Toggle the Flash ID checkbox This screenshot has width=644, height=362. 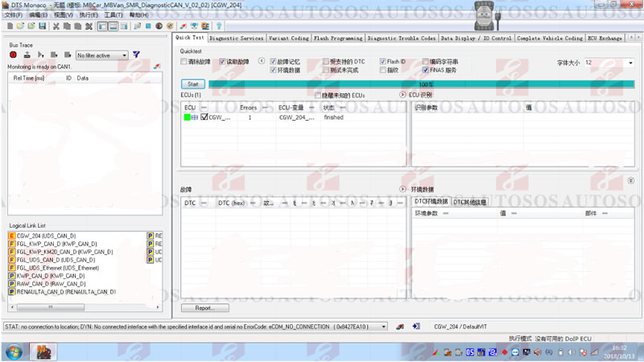point(383,62)
